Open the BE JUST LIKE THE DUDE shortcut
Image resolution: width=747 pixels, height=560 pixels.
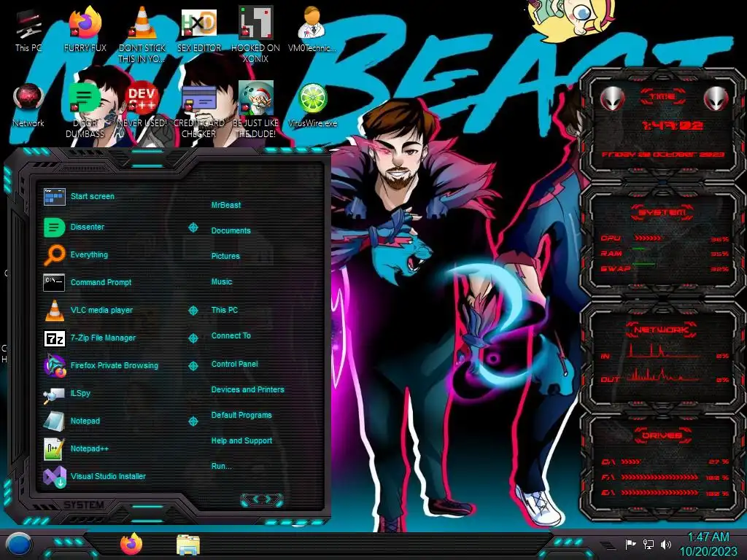coord(255,111)
